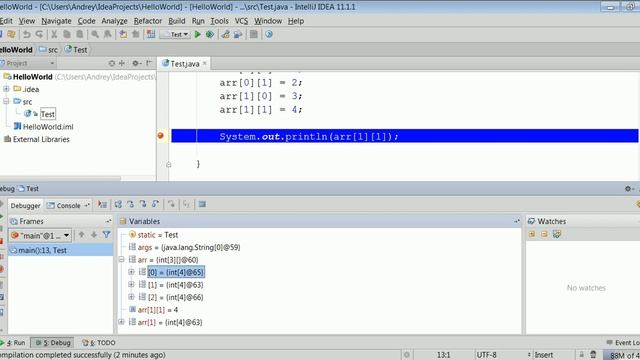Click Show Execution Point debugger icon
This screenshot has height=360, width=640.
[x=102, y=204]
